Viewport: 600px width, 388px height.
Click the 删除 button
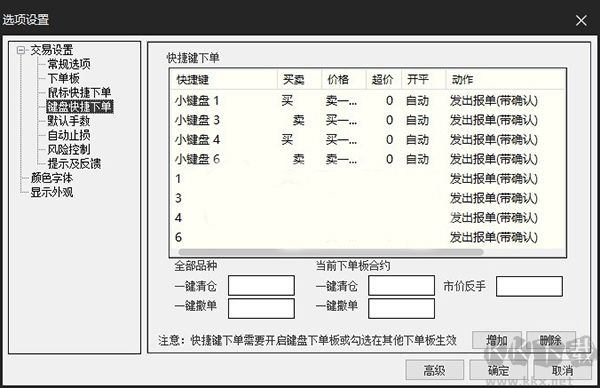point(551,340)
